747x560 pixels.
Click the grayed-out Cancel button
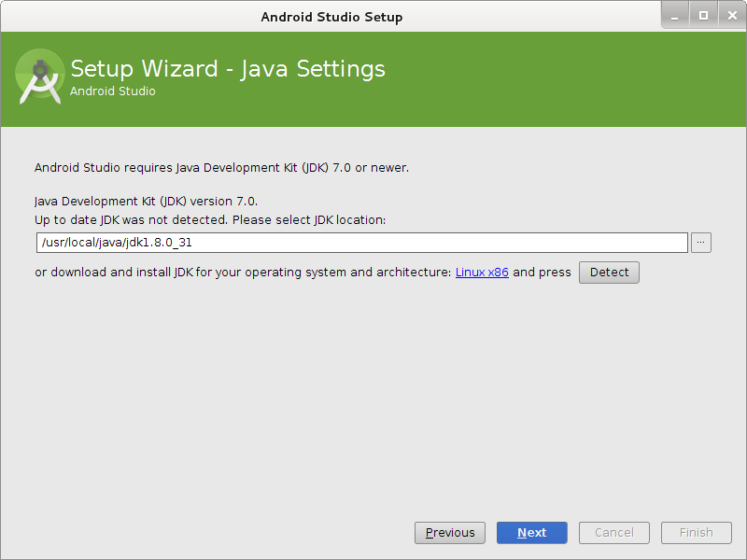614,532
